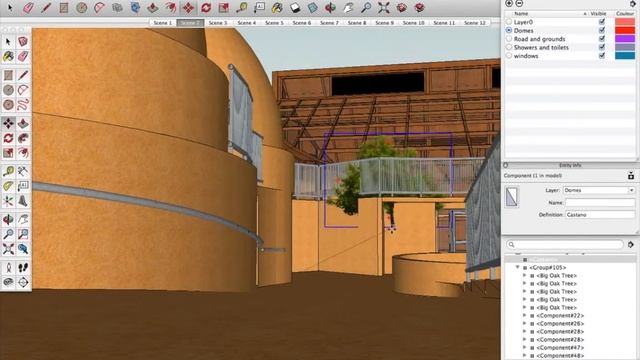Open the Layers panel details arrow menu
Screen dimensions: 640x360
(633, 3)
